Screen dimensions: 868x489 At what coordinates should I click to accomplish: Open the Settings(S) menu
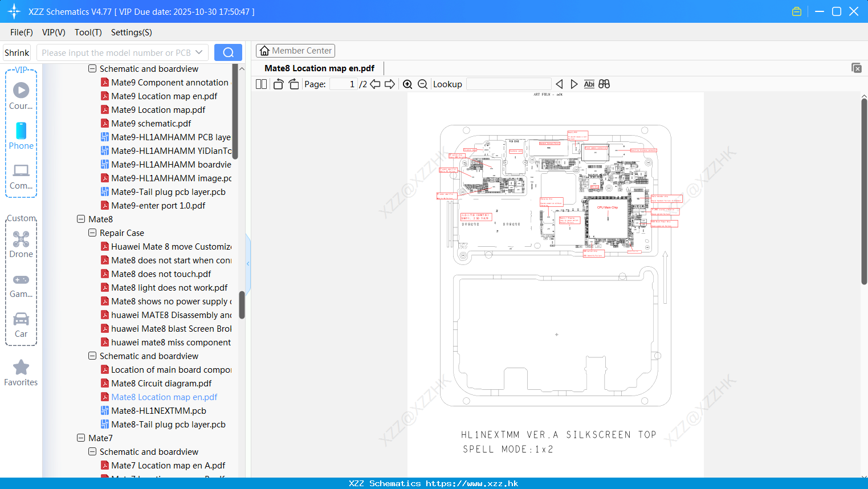pyautogui.click(x=132, y=32)
